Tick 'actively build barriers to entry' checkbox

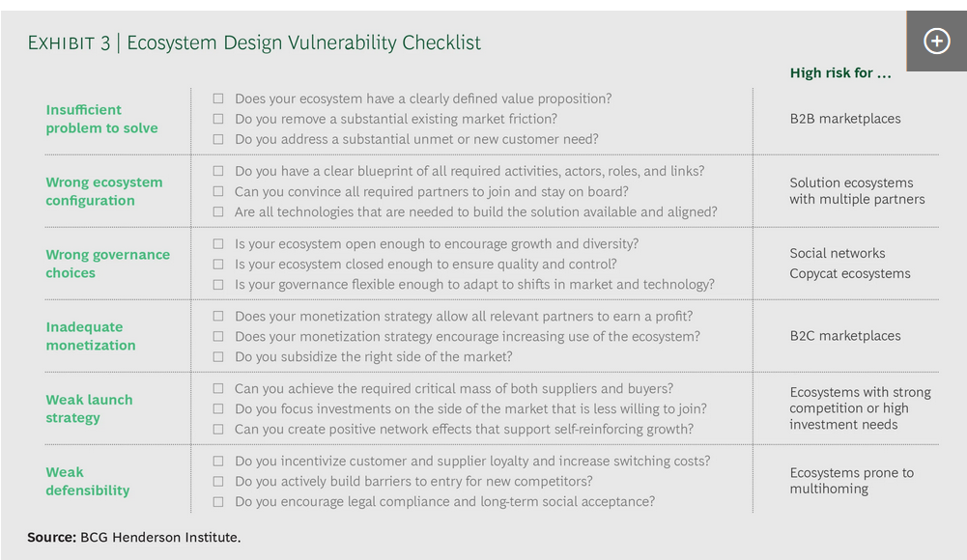(218, 481)
